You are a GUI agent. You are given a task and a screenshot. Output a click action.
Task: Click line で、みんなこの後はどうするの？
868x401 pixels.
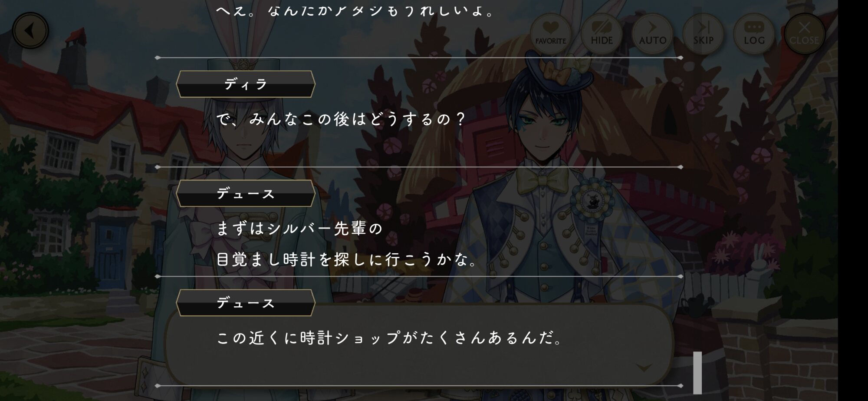(341, 119)
